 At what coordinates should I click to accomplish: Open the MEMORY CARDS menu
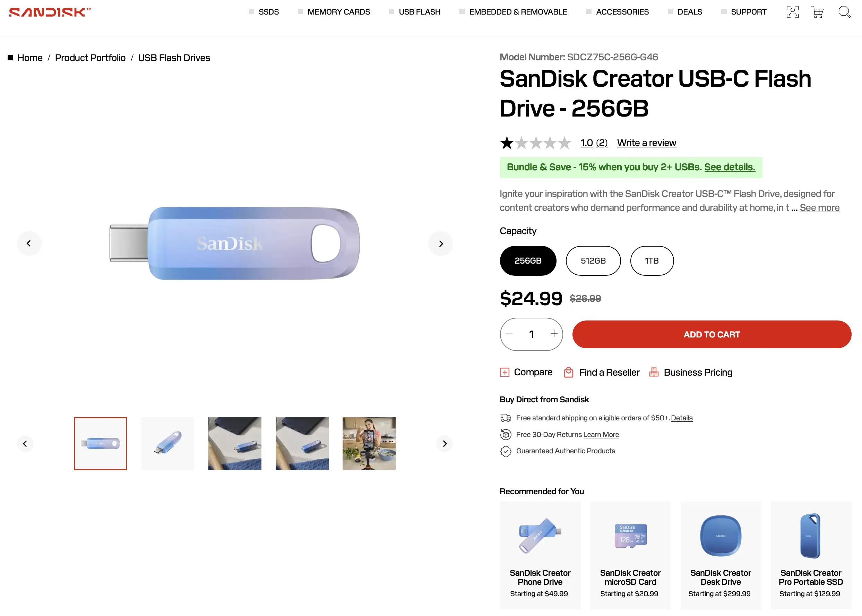338,12
